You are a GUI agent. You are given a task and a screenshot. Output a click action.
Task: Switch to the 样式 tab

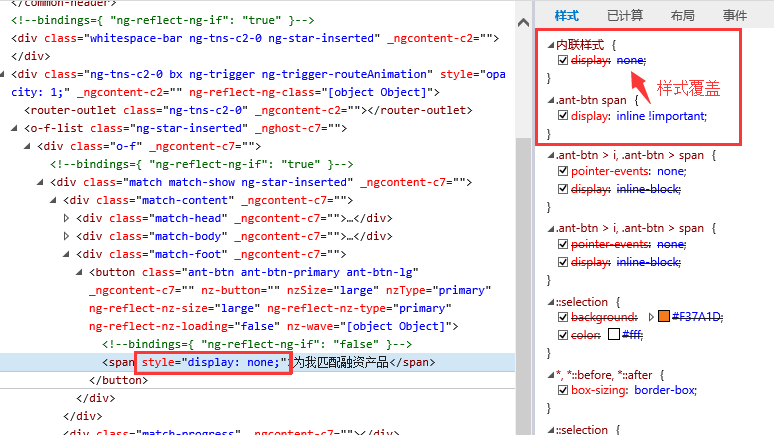click(x=566, y=16)
